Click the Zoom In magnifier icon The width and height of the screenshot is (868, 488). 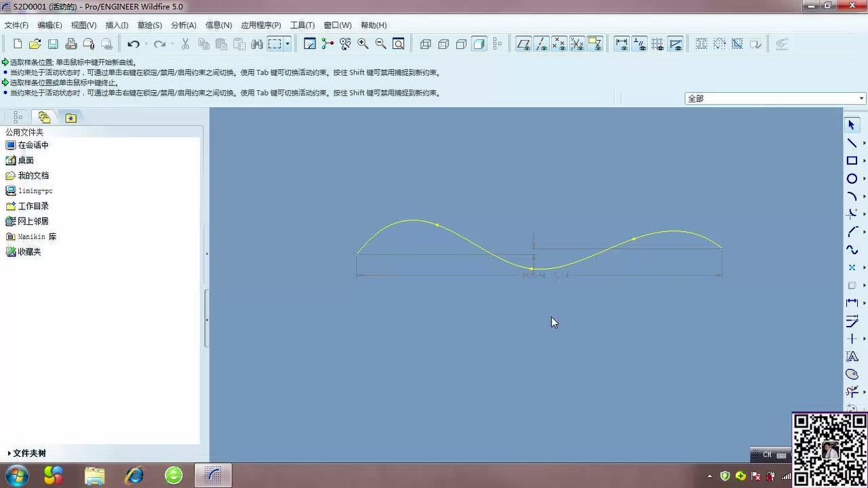[x=363, y=44]
